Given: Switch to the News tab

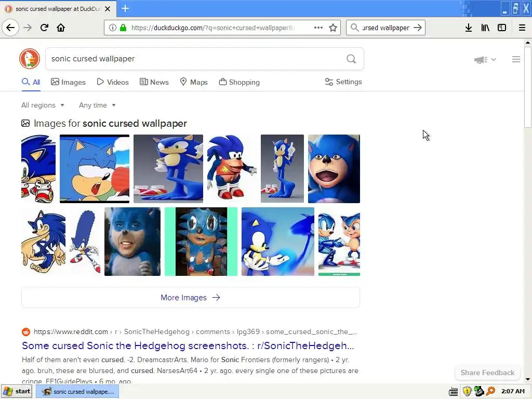Looking at the screenshot, I should point(154,82).
